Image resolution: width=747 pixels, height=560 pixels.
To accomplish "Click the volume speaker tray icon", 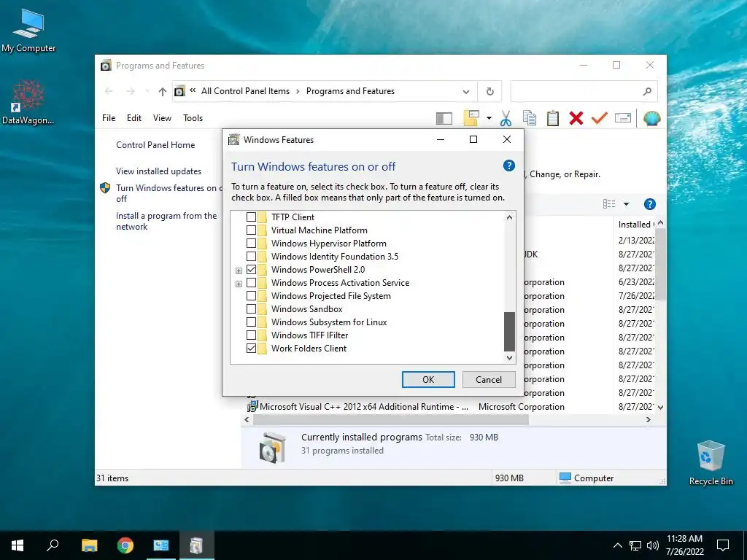I will pyautogui.click(x=653, y=545).
